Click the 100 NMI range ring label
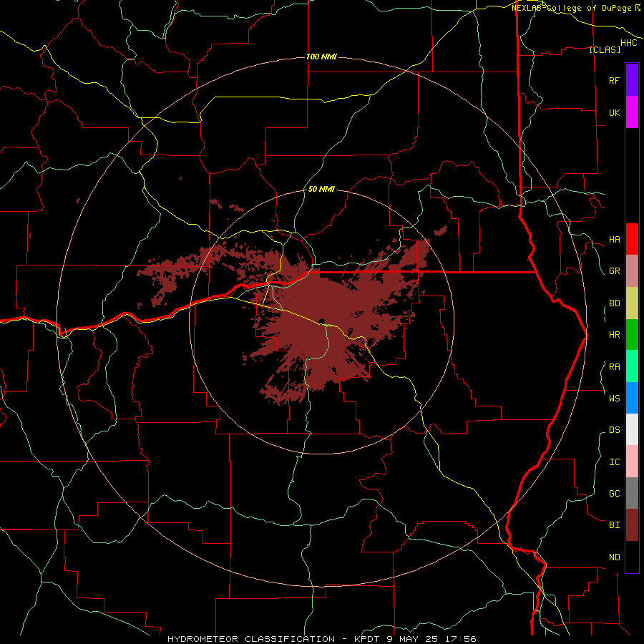This screenshot has width=644, height=644. click(x=321, y=57)
